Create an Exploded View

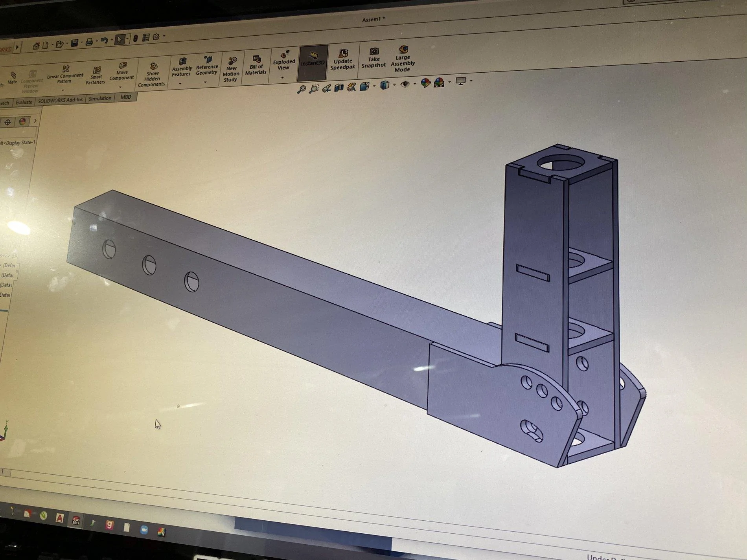pos(284,60)
